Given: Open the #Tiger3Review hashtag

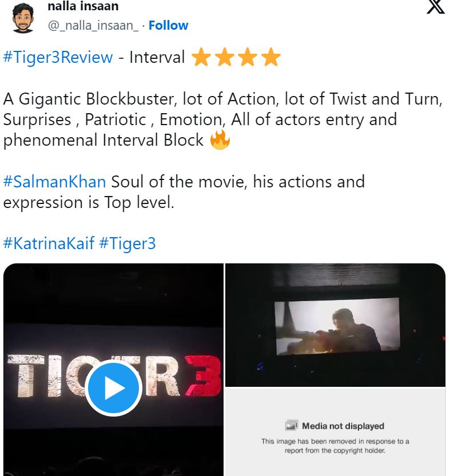Looking at the screenshot, I should (x=58, y=58).
